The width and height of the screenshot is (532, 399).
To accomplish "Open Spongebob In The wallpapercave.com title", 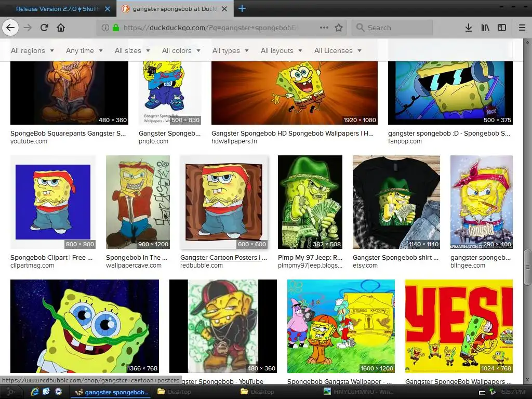I will (137, 258).
